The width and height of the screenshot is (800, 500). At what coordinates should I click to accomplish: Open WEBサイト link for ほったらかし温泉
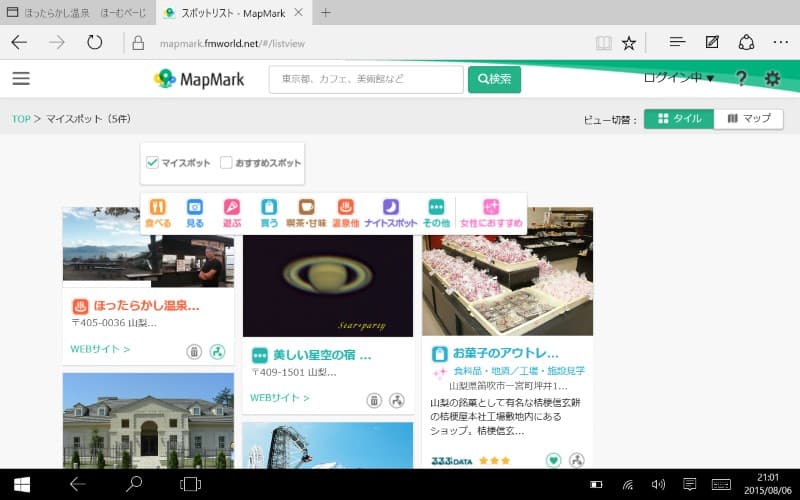click(x=100, y=350)
